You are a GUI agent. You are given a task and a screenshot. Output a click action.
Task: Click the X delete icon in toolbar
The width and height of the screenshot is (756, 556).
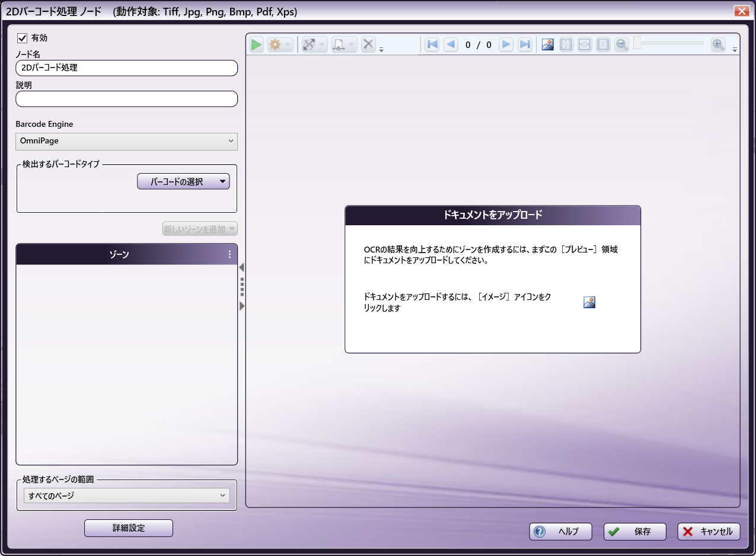368,44
